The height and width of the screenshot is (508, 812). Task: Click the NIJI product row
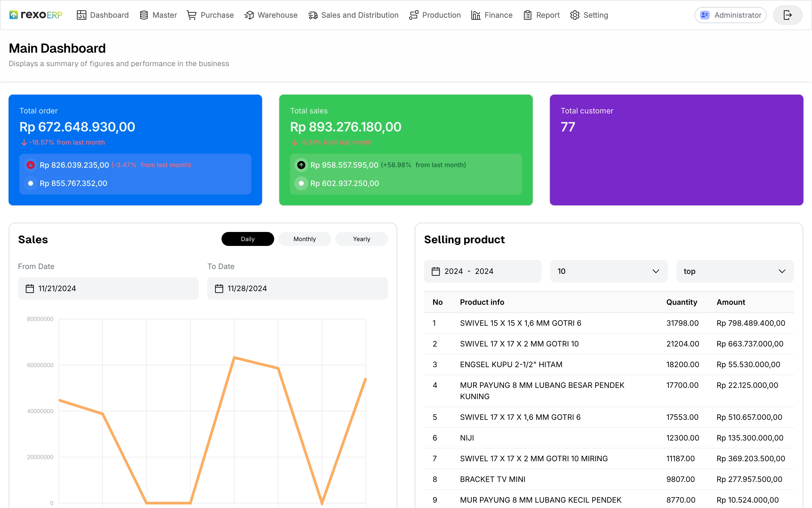tap(609, 438)
